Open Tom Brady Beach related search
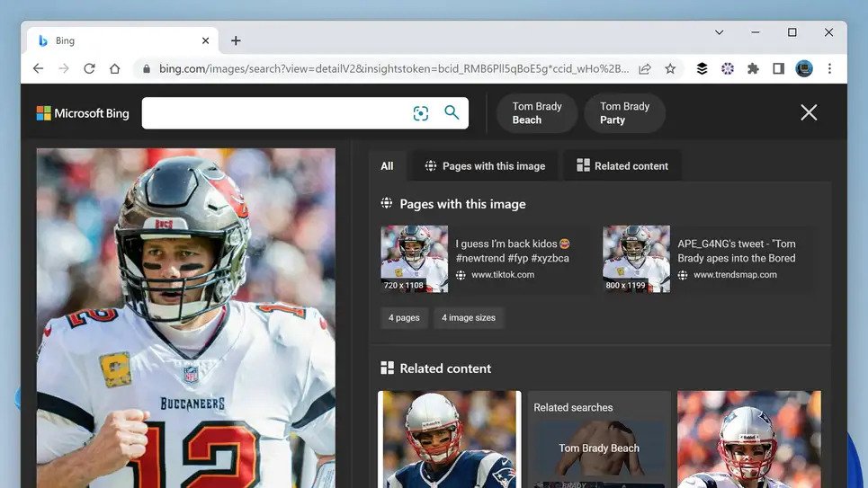Image resolution: width=868 pixels, height=488 pixels. tap(599, 448)
